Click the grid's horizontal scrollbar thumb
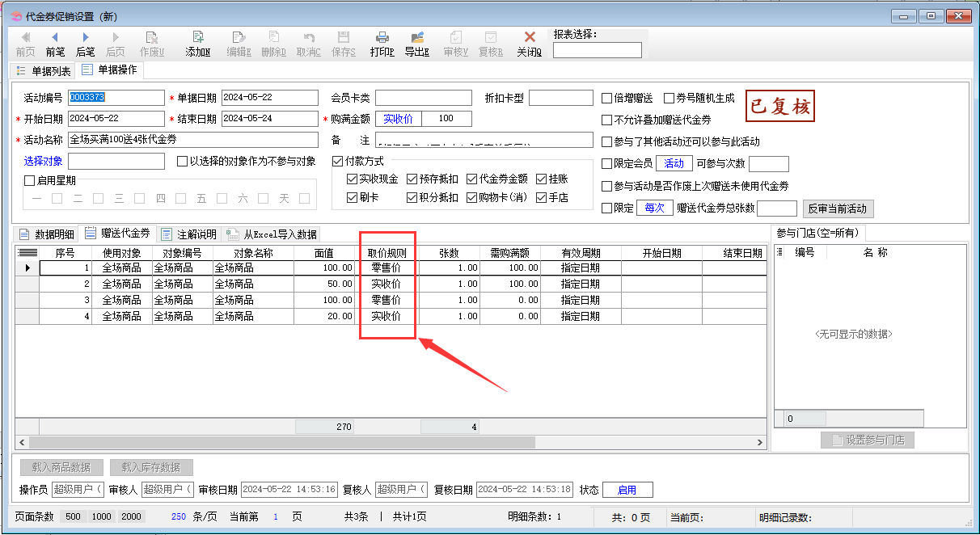The width and height of the screenshot is (980, 535). point(281,442)
